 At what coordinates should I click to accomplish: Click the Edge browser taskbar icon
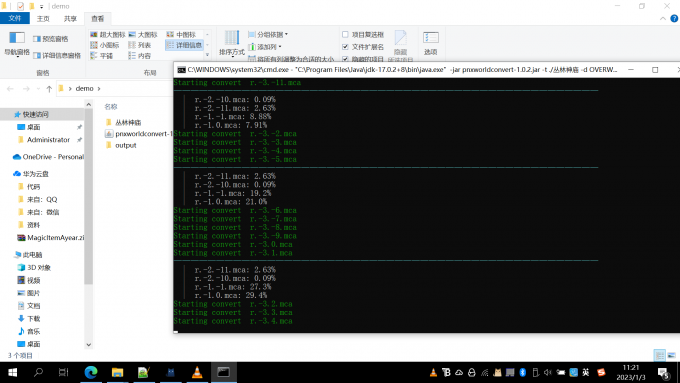91,372
